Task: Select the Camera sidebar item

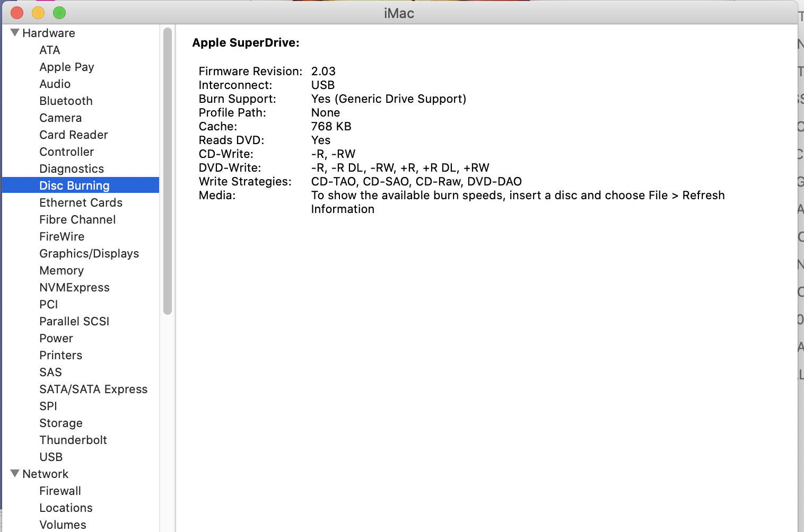Action: [x=60, y=118]
